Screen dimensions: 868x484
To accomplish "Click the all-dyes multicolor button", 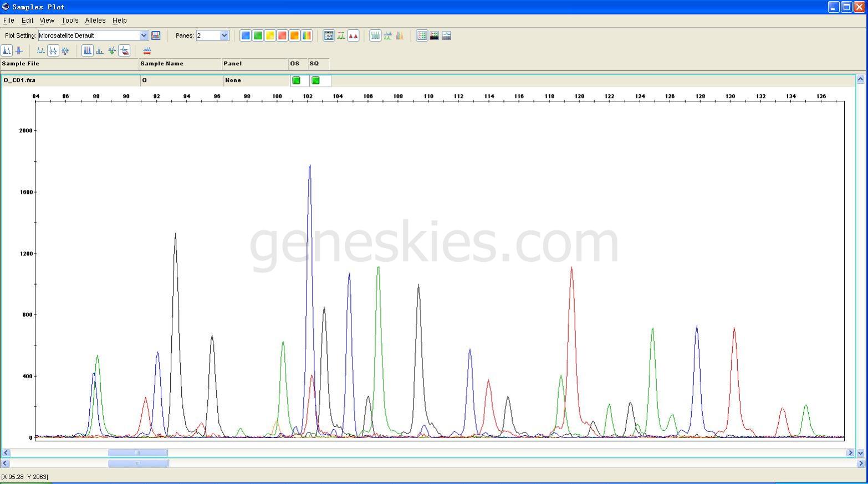I will click(x=307, y=35).
